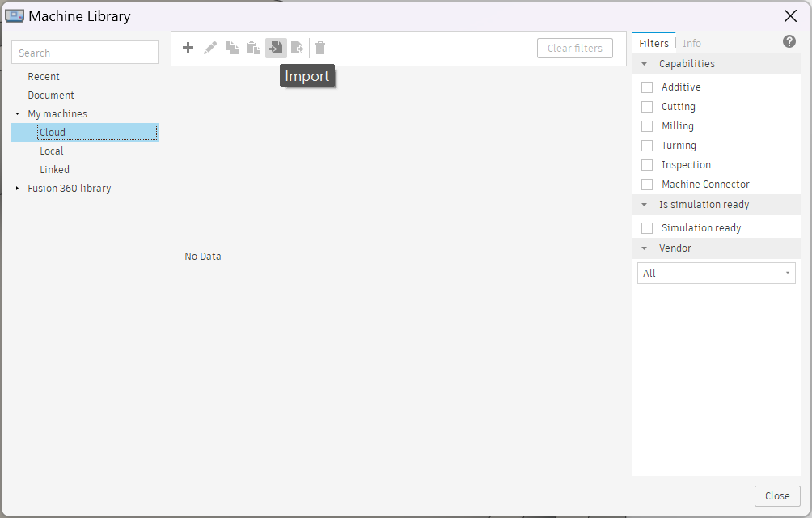Open the Vendor dropdown showing All
The image size is (812, 518).
tap(716, 274)
